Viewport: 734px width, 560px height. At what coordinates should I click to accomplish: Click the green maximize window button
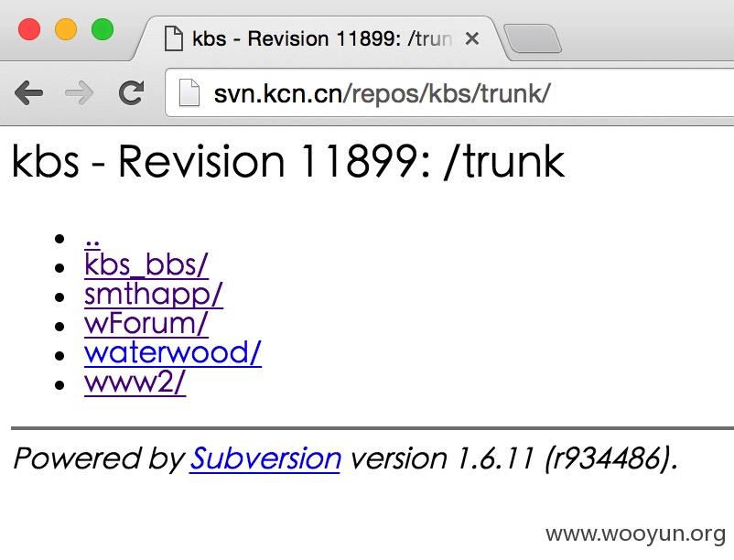click(x=103, y=29)
